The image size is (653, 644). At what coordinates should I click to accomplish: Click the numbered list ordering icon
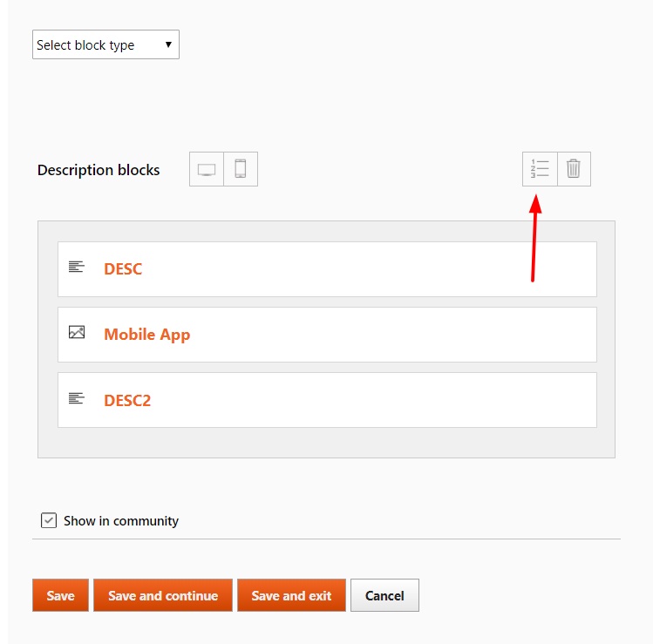click(540, 169)
